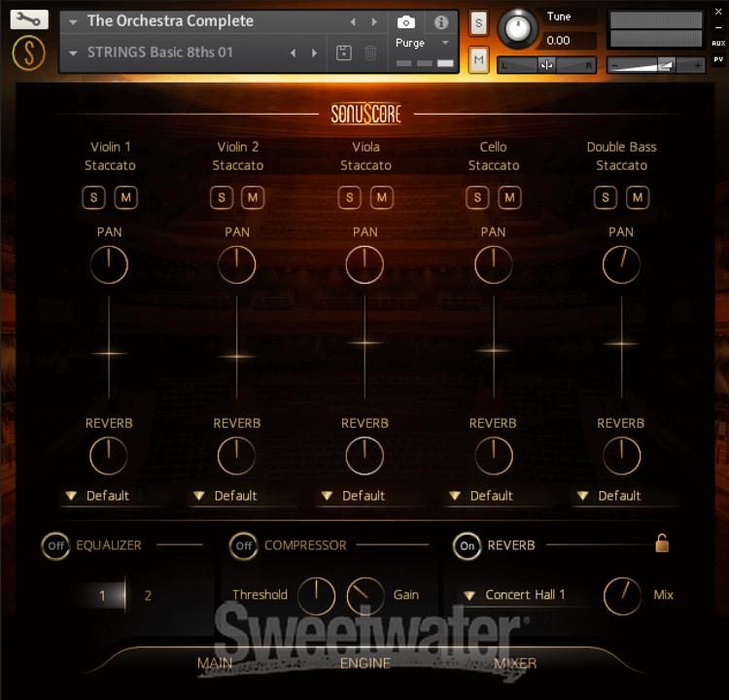This screenshot has height=700, width=729.
Task: Turn off the master Reverb On switch
Action: [x=467, y=545]
